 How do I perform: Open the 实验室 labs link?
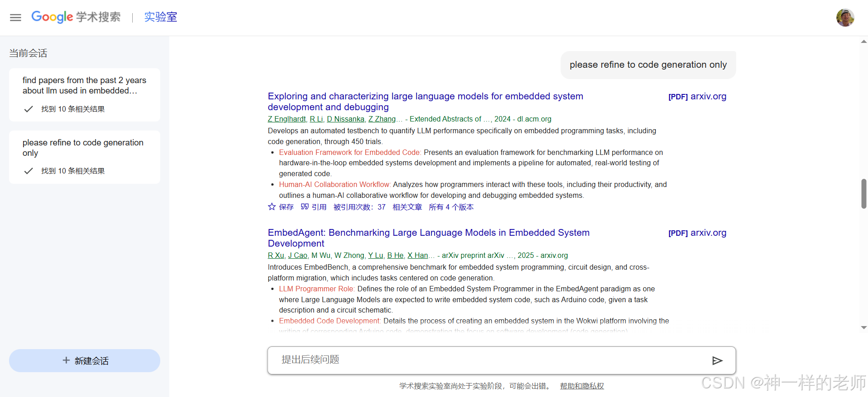click(x=161, y=17)
